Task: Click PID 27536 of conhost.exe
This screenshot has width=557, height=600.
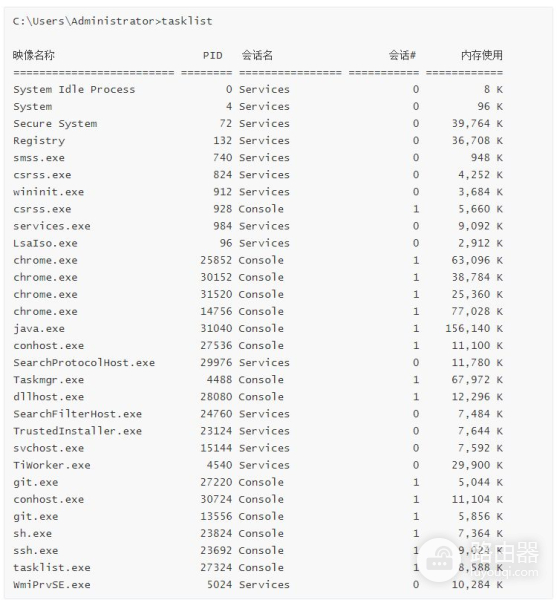Action: point(216,346)
